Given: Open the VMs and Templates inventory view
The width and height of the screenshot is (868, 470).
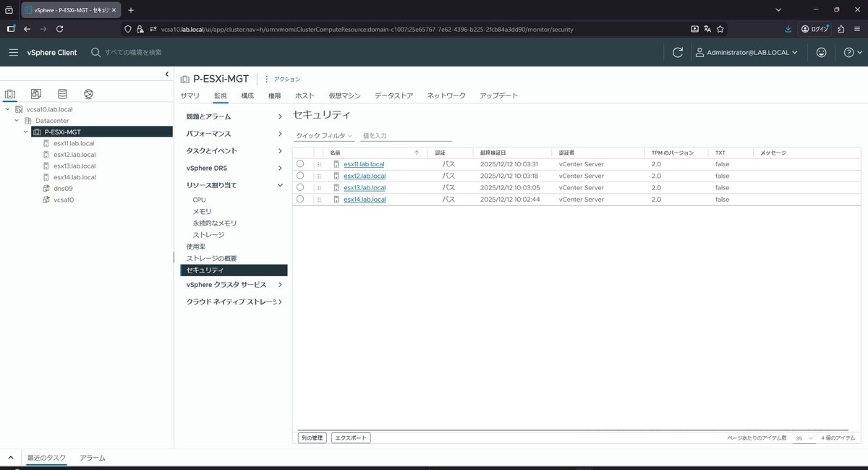Looking at the screenshot, I should click(35, 93).
